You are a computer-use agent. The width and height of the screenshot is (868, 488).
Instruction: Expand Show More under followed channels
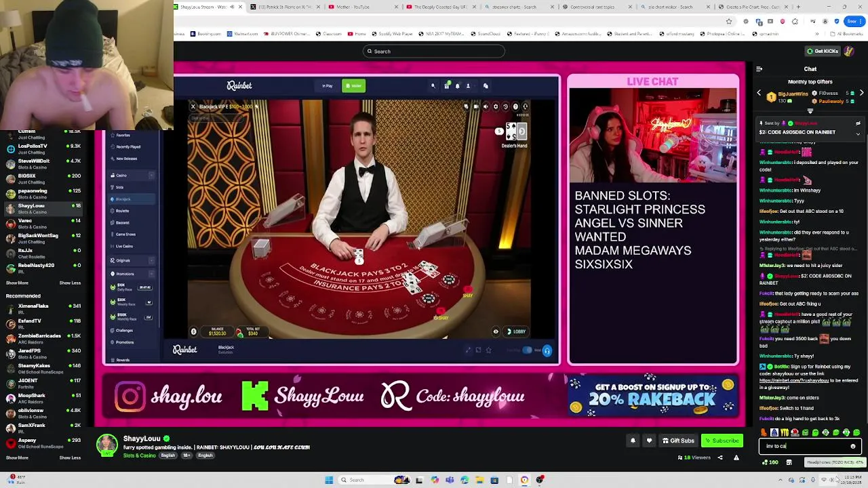[x=17, y=283]
